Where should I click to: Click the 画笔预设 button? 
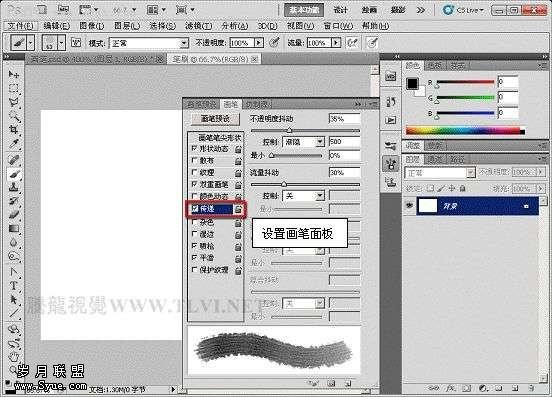(x=215, y=119)
